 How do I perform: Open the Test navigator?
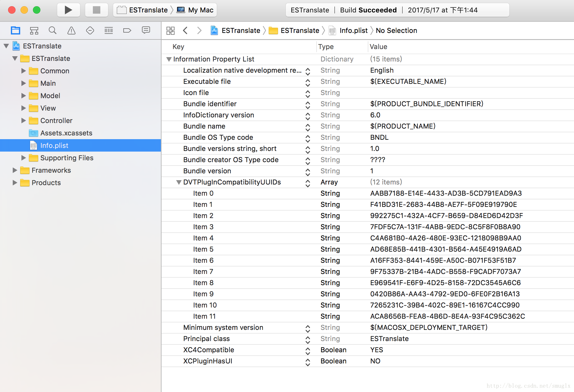(90, 30)
